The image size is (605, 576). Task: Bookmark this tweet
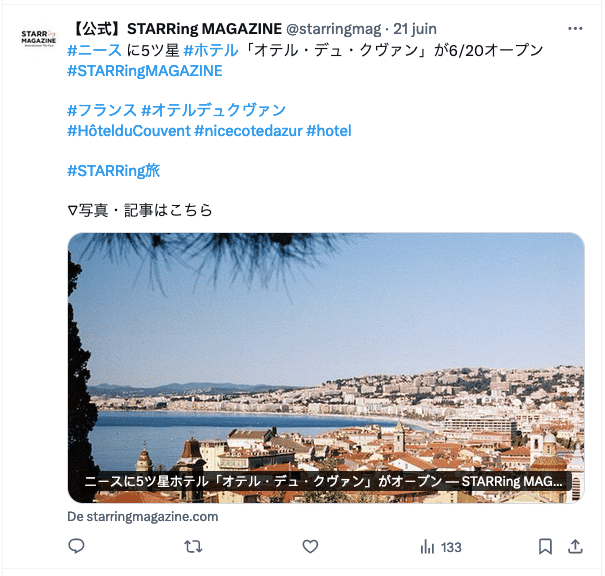pyautogui.click(x=545, y=547)
